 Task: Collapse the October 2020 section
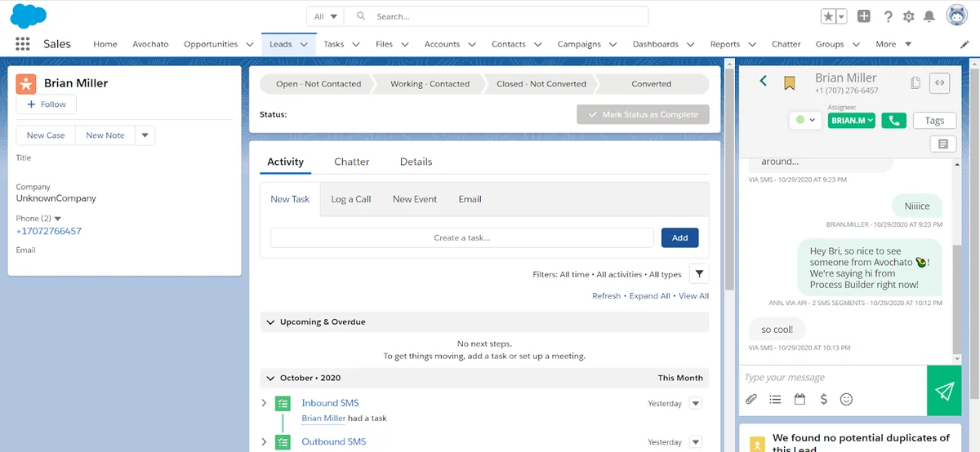(x=271, y=378)
